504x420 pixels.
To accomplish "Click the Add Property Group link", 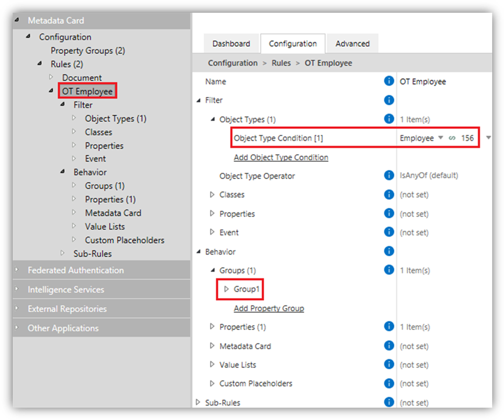I will click(268, 308).
